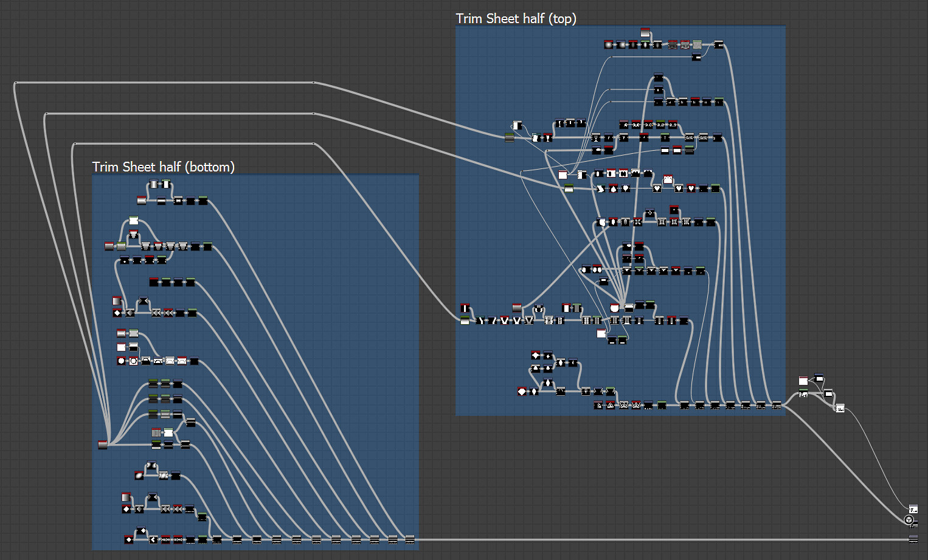Select the white uniform node atop the second bottom-frame group
This screenshot has height=560, width=928.
(x=134, y=221)
